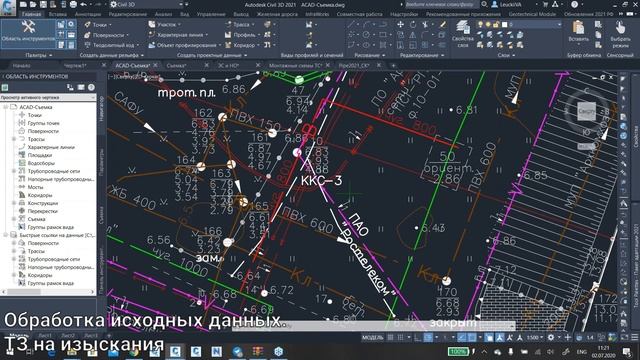Open the Поверхности dropdown
This screenshot has width=640, height=360.
tap(106, 35)
